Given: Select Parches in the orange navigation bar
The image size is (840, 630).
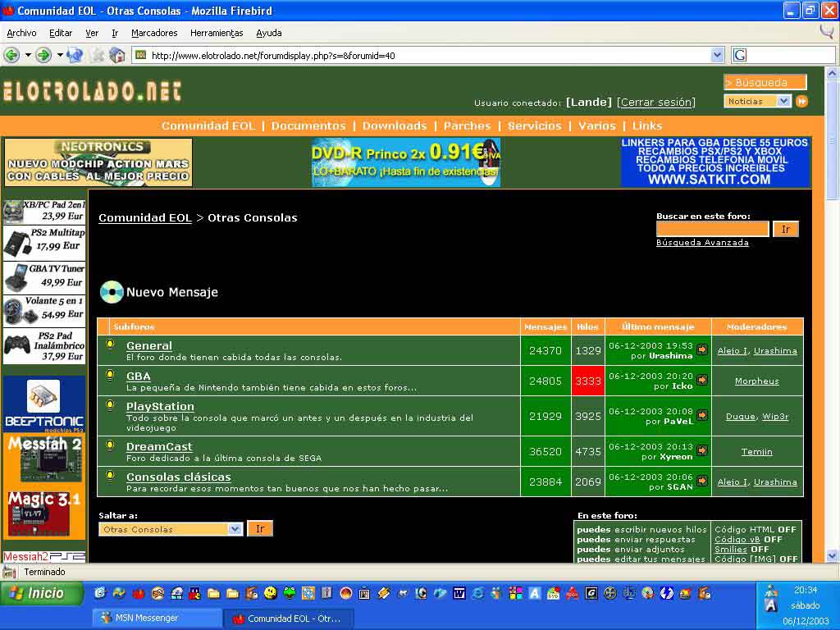Looking at the screenshot, I should click(467, 126).
